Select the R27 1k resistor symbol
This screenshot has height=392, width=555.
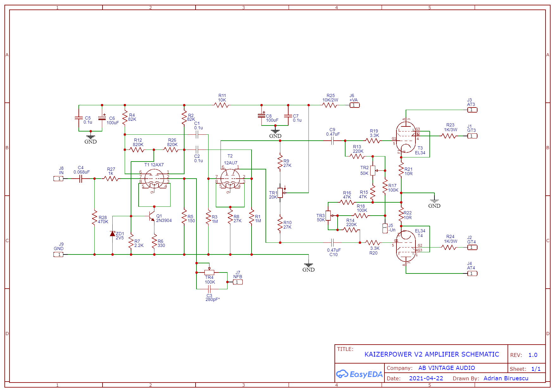(x=111, y=179)
